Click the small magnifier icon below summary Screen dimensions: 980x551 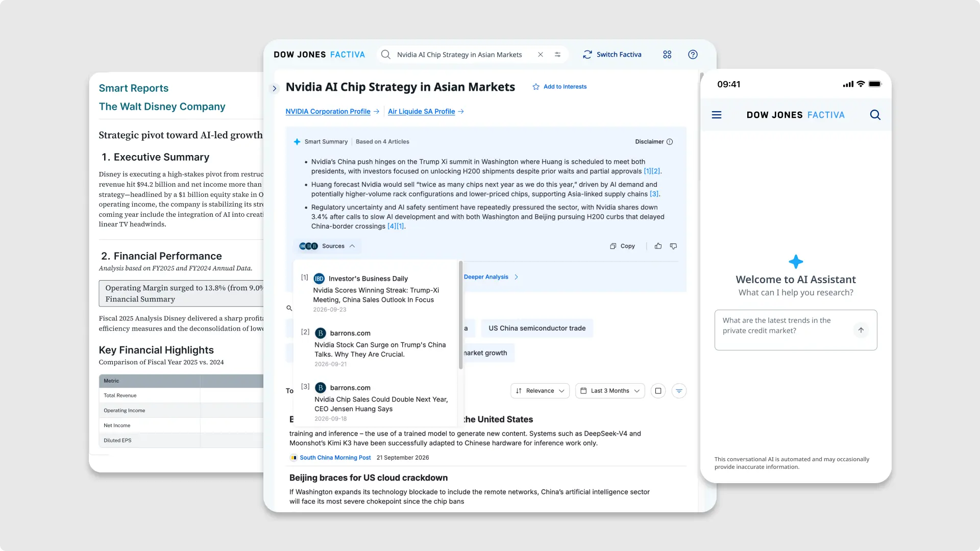(289, 308)
